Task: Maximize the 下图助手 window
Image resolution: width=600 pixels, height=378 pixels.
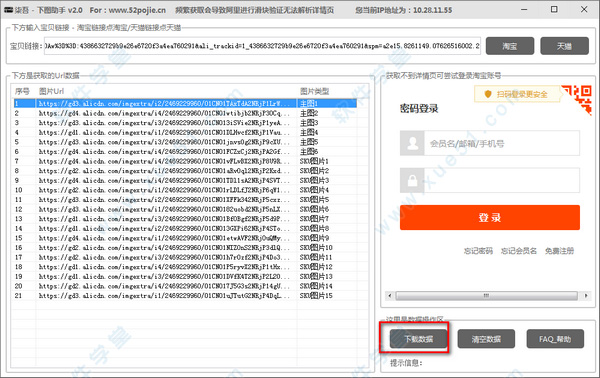Action: point(554,10)
